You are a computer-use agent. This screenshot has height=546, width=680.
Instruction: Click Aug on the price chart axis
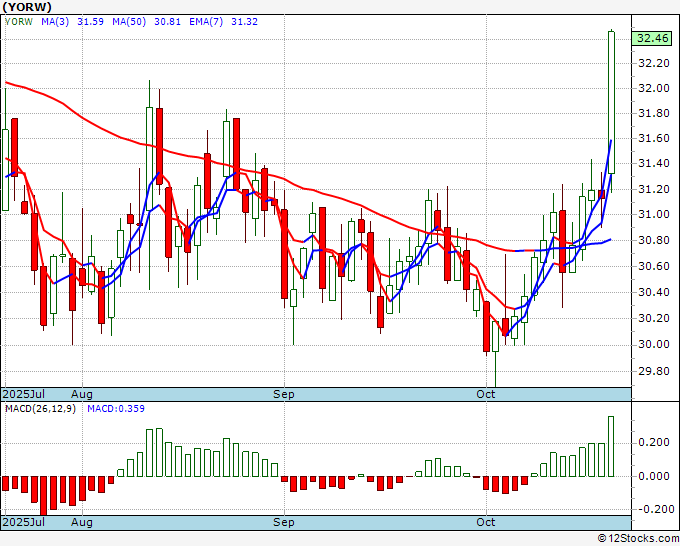point(82,394)
